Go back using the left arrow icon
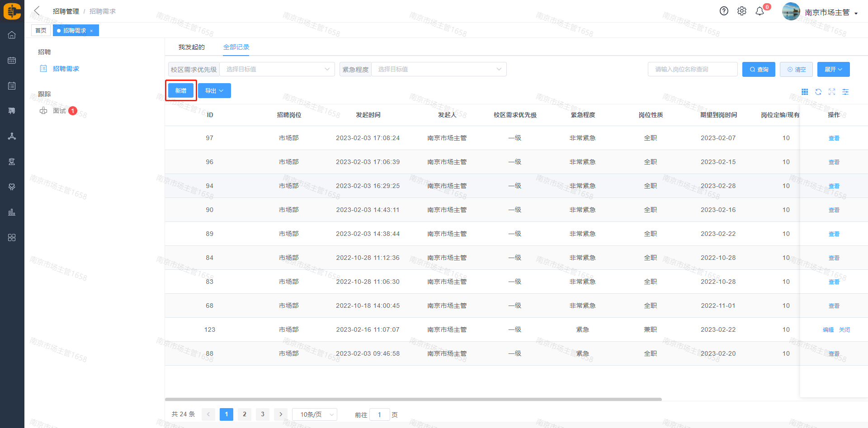The width and height of the screenshot is (868, 428). pyautogui.click(x=37, y=11)
